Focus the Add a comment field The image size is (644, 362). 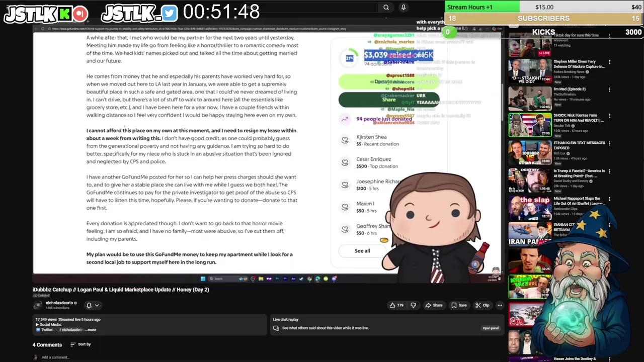pos(55,357)
